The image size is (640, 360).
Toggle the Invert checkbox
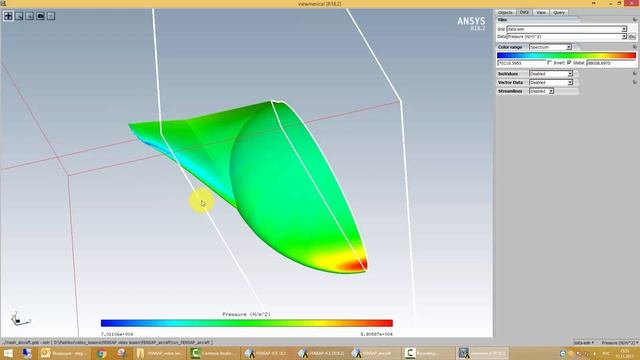(549, 62)
